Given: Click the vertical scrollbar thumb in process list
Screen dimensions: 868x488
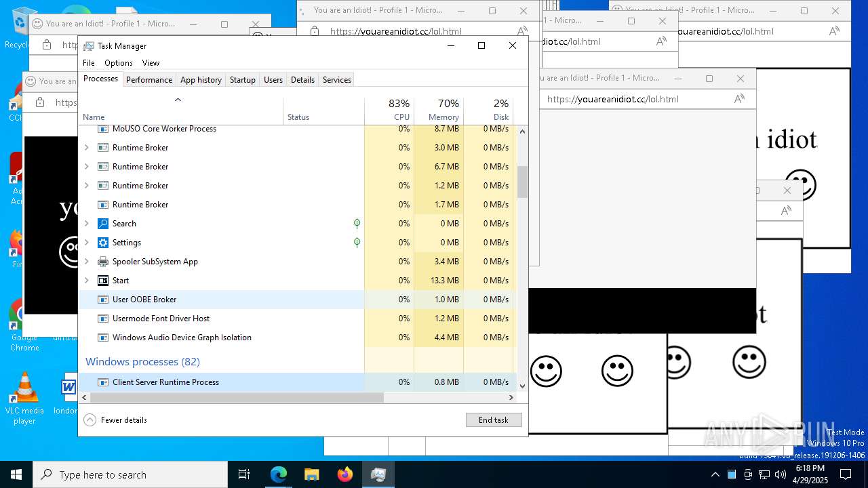Looking at the screenshot, I should tap(522, 182).
